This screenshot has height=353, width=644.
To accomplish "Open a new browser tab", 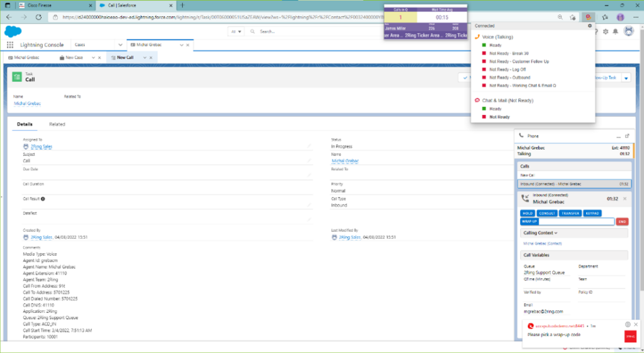I will (183, 5).
